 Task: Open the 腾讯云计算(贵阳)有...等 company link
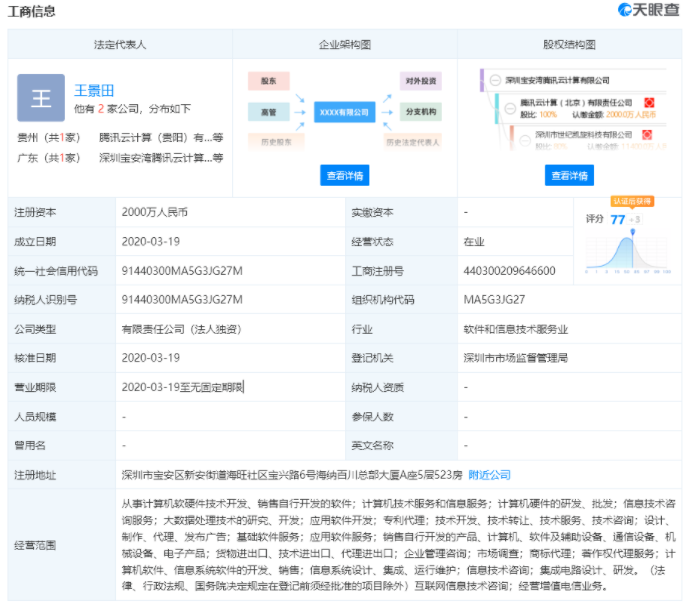[x=161, y=138]
